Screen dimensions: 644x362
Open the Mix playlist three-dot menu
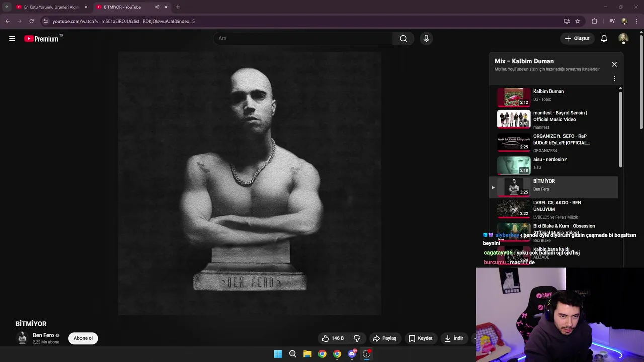pyautogui.click(x=614, y=79)
